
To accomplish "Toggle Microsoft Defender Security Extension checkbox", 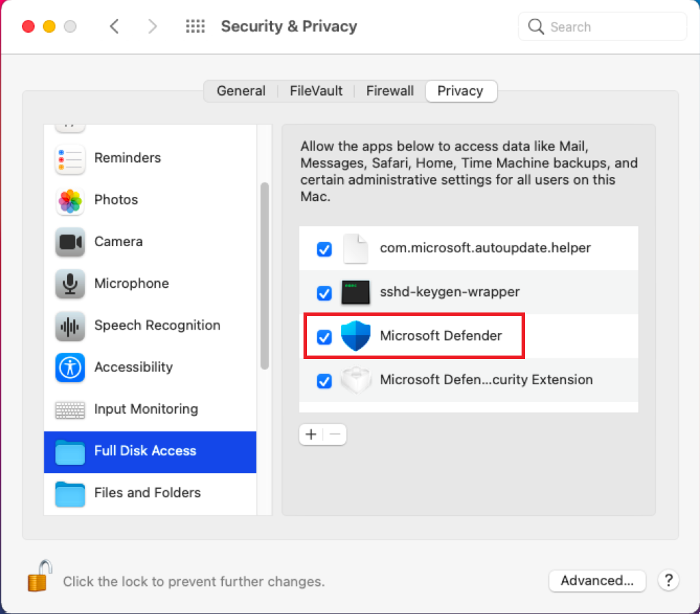I will coord(324,381).
